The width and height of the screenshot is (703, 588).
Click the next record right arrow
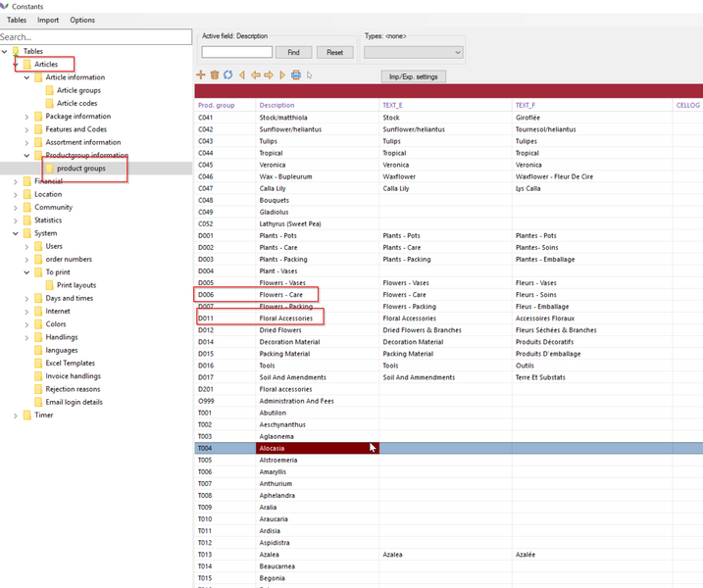point(269,75)
